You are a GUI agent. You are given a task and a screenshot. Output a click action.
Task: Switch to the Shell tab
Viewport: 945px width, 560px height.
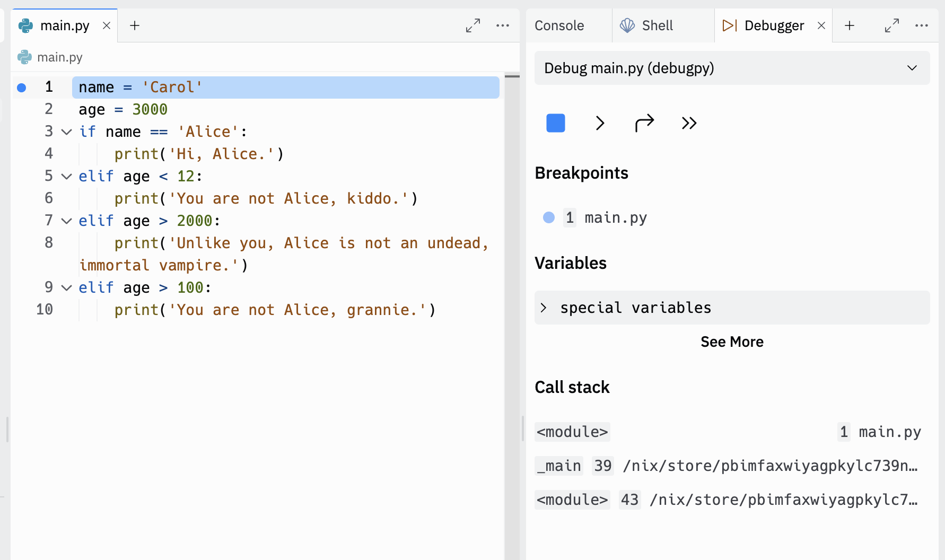click(657, 25)
